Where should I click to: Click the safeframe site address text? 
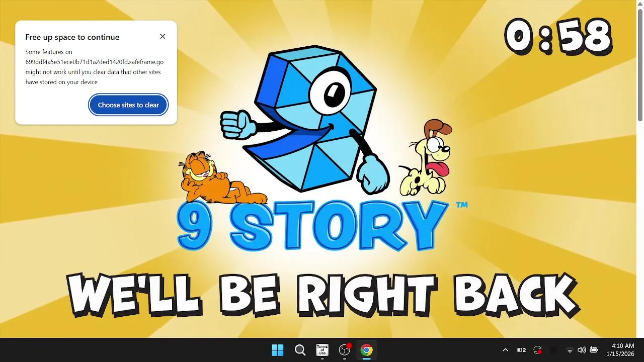coord(95,62)
